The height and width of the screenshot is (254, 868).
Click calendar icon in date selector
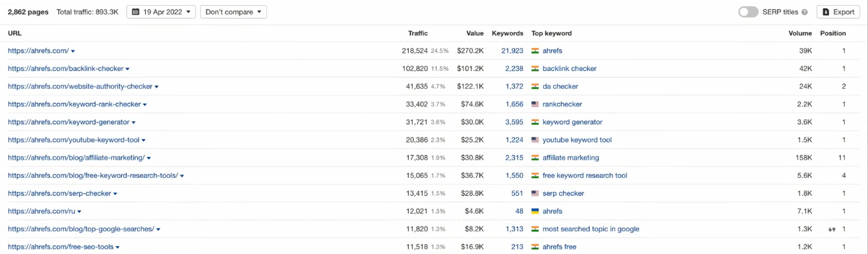tap(136, 12)
